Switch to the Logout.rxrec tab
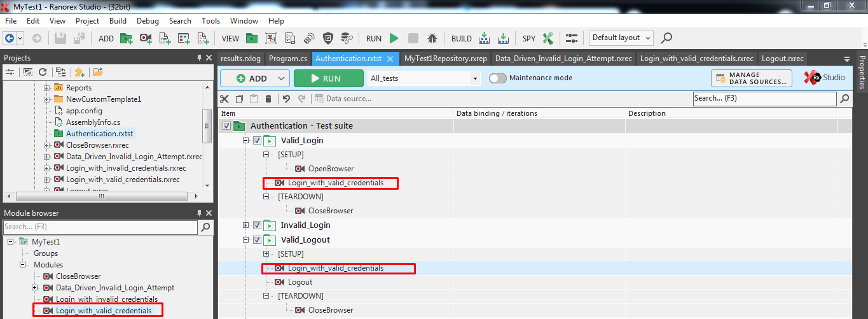The height and width of the screenshot is (319, 868). 782,59
